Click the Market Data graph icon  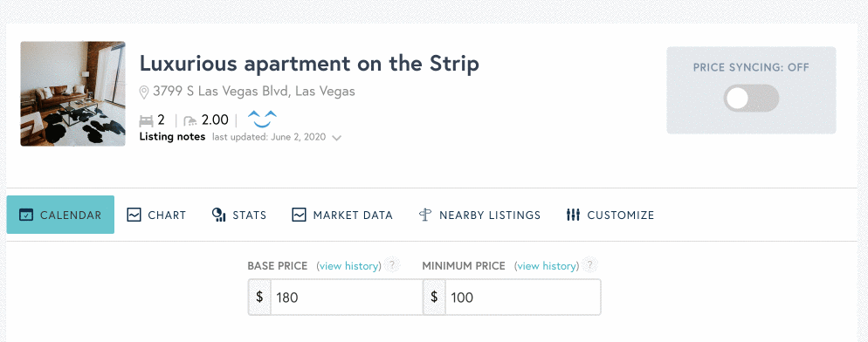pos(299,215)
